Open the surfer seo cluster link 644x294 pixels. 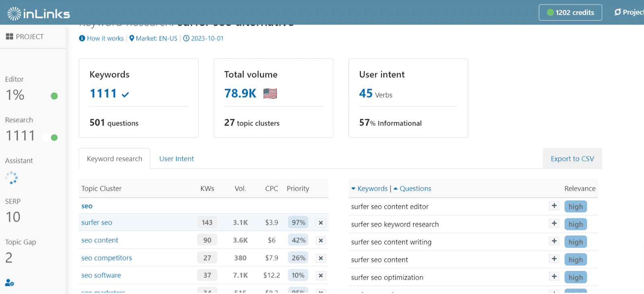click(97, 222)
